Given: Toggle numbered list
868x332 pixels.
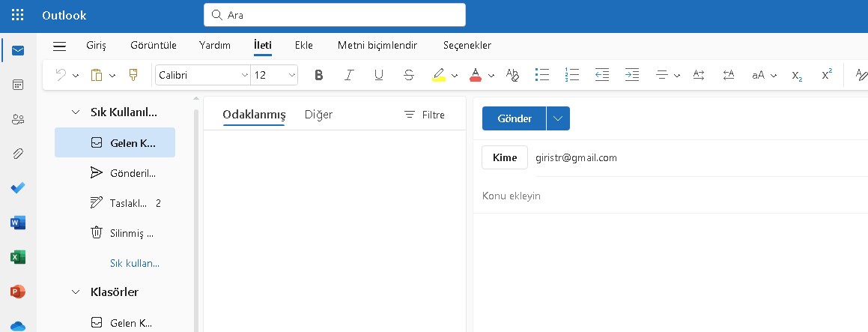Looking at the screenshot, I should tap(572, 75).
